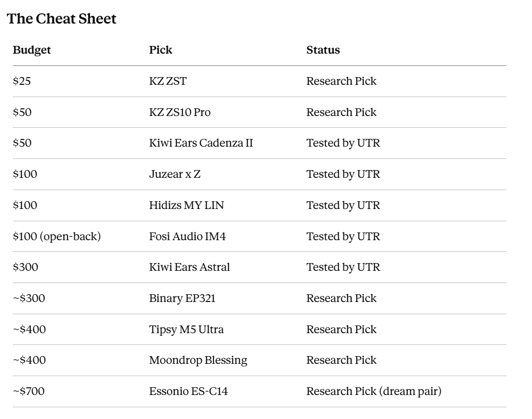Click Hidizs MY LIN cell
The image size is (532, 419).
pyautogui.click(x=187, y=205)
